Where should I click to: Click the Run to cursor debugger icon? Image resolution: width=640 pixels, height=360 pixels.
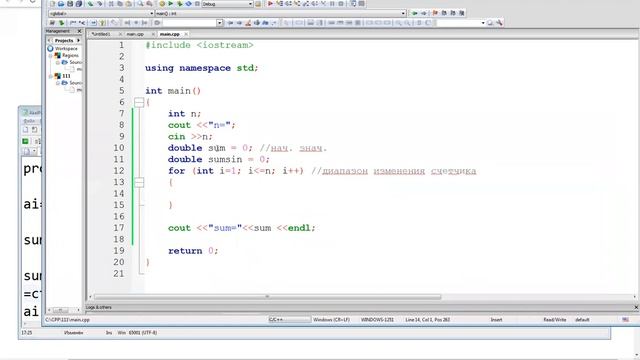[279, 4]
